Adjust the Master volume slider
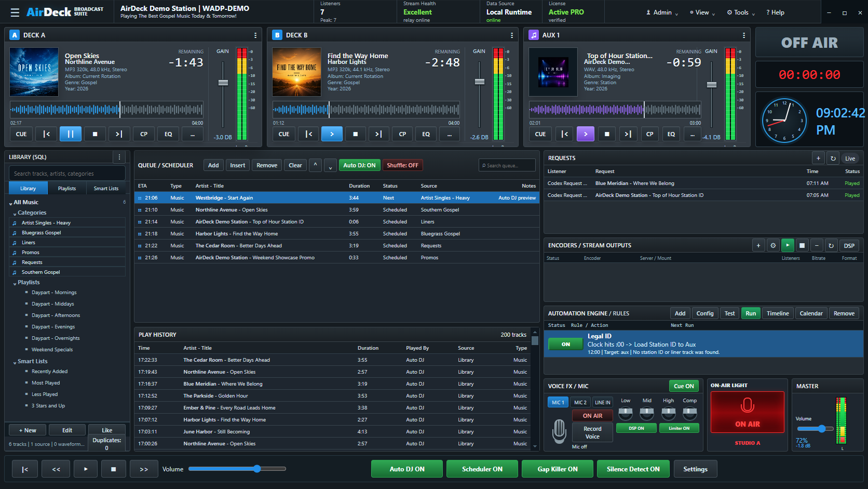This screenshot has height=489, width=868. 815,429
